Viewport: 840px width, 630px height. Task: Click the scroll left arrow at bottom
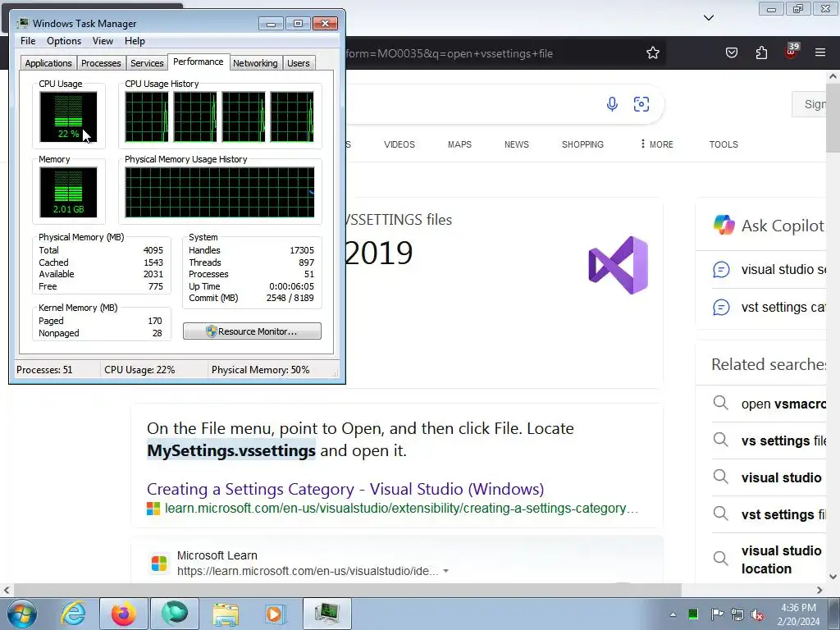(x=7, y=590)
